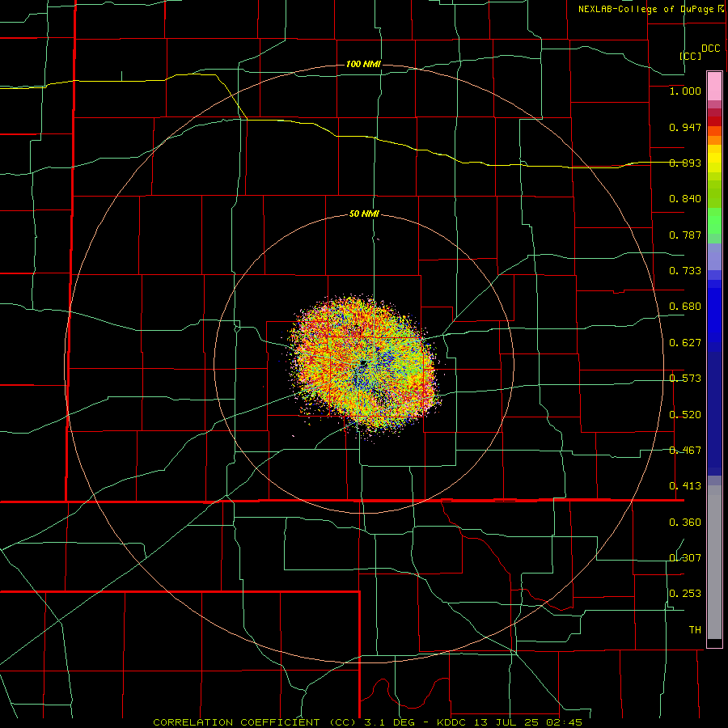The width and height of the screenshot is (728, 728).
Task: Select the 0.893 scale value
Action: coord(685,163)
